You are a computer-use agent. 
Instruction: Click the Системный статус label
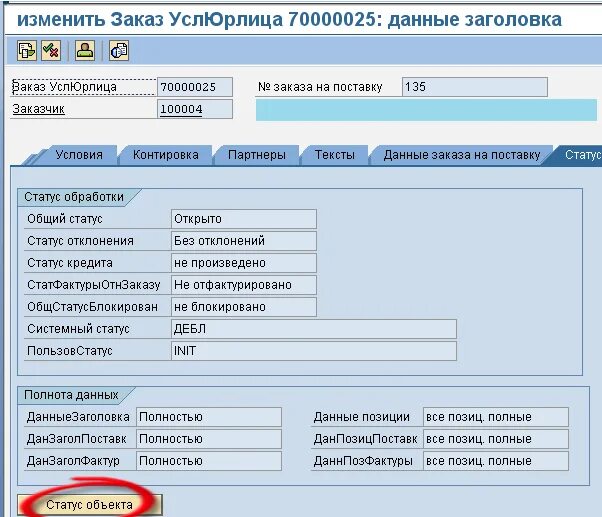78,329
